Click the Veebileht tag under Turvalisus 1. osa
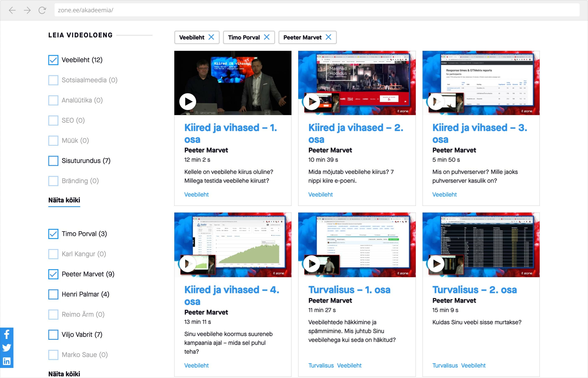The height and width of the screenshot is (378, 588). 349,365
